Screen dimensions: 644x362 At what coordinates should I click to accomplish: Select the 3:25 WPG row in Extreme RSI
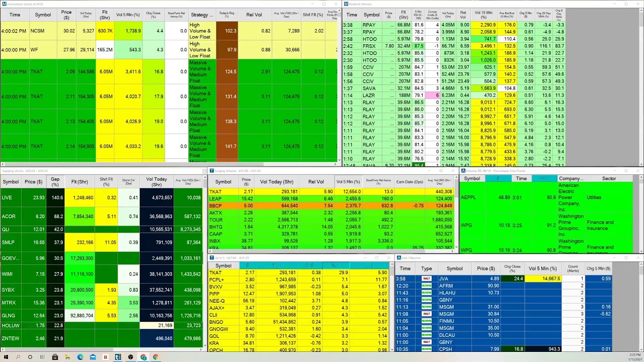pyautogui.click(x=546, y=225)
